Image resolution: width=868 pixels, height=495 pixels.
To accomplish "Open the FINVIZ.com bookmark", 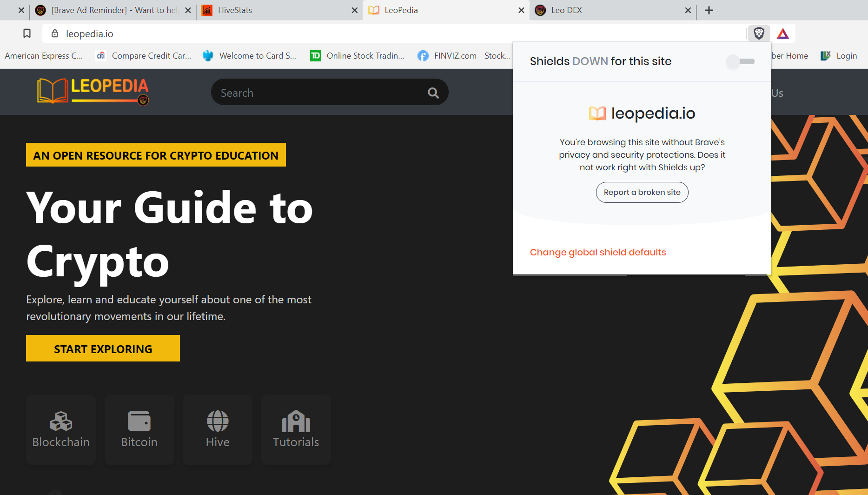I will point(464,56).
